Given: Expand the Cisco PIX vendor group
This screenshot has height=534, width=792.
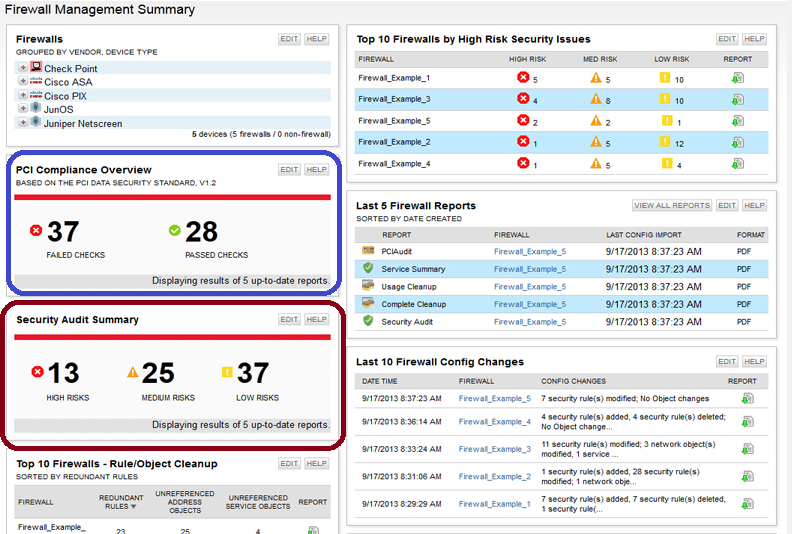Looking at the screenshot, I should 23,95.
